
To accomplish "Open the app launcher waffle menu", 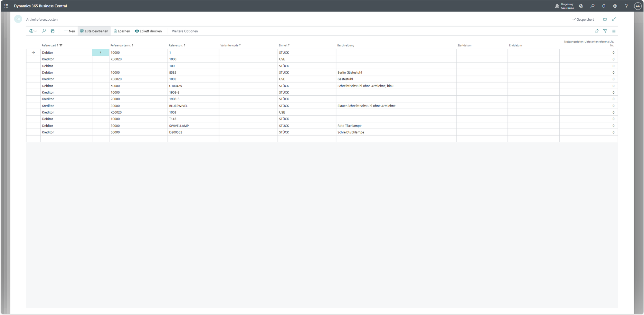I will 6,6.
